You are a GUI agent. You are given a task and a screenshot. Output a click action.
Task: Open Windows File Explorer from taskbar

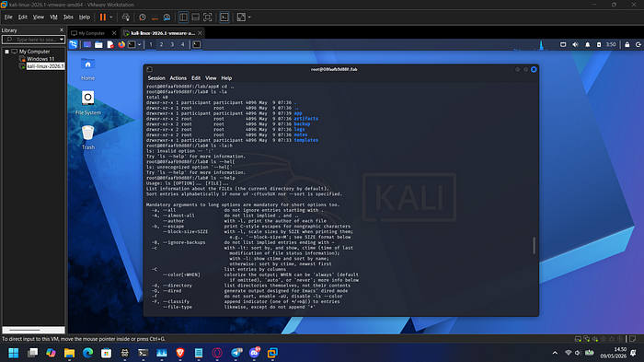(x=69, y=353)
